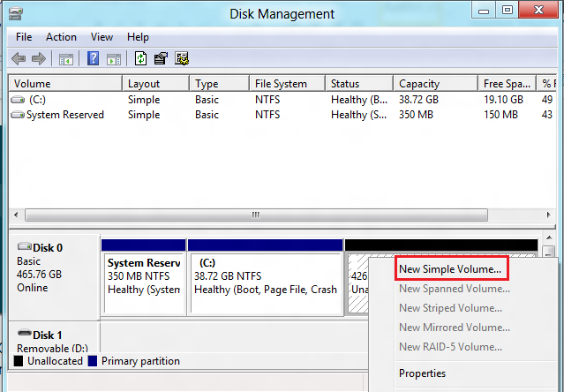Image resolution: width=564 pixels, height=392 pixels.
Task: Open the Properties toolbar icon
Action: pyautogui.click(x=161, y=58)
